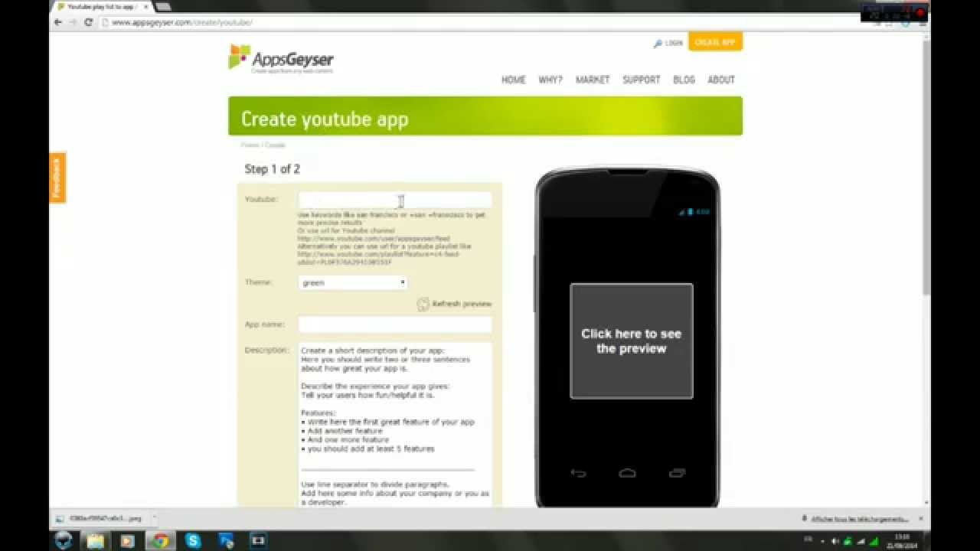Click the CREATE APP button
Screen dimensions: 980x551
(x=715, y=42)
